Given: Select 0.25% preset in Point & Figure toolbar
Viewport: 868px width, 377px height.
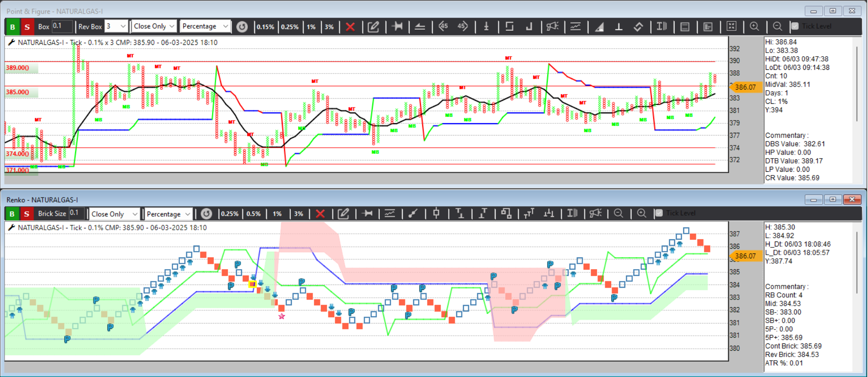Looking at the screenshot, I should (x=290, y=27).
